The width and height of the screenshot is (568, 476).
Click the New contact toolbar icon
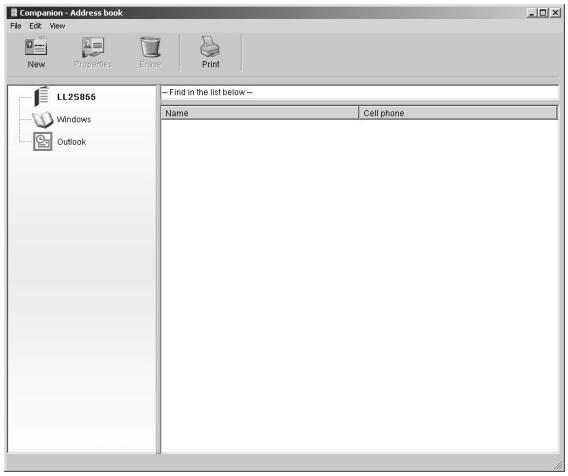click(x=36, y=47)
